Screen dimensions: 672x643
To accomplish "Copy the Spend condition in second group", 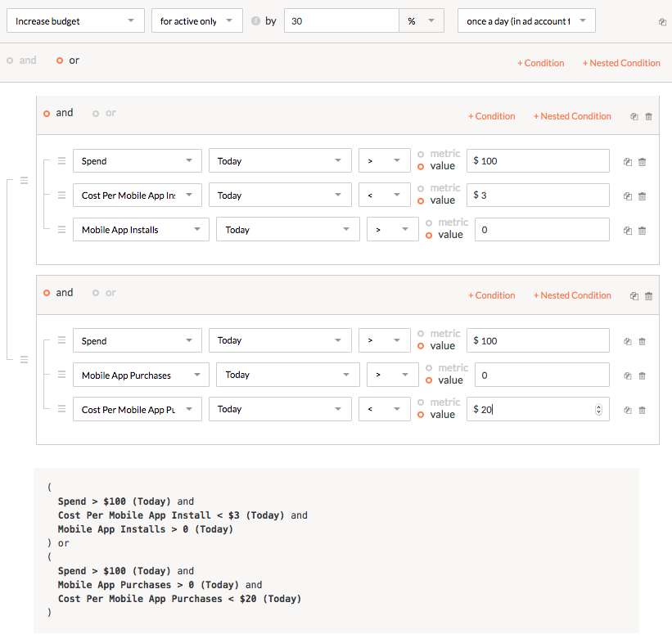I will click(x=628, y=341).
